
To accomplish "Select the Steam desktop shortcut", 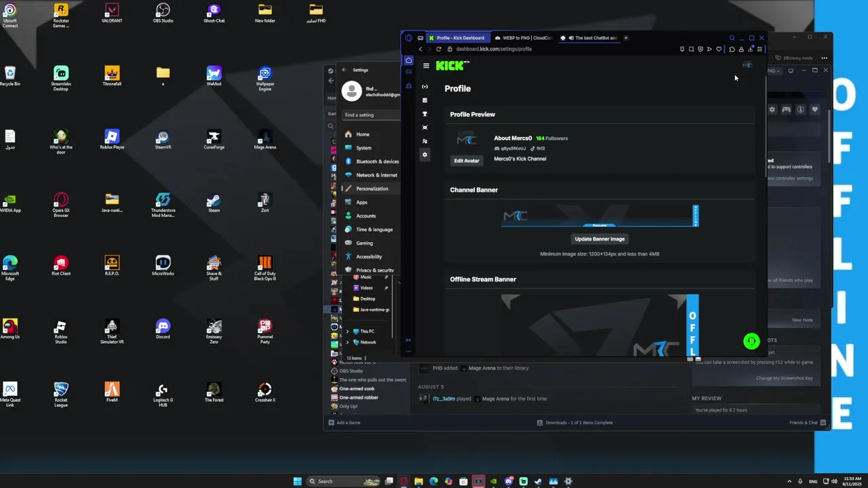I will tap(214, 203).
